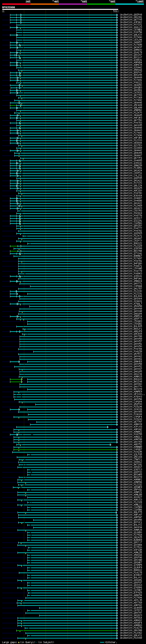
Task: Click the green alignment bar of UniRef100_O80388
Action: click(x=67, y=631)
